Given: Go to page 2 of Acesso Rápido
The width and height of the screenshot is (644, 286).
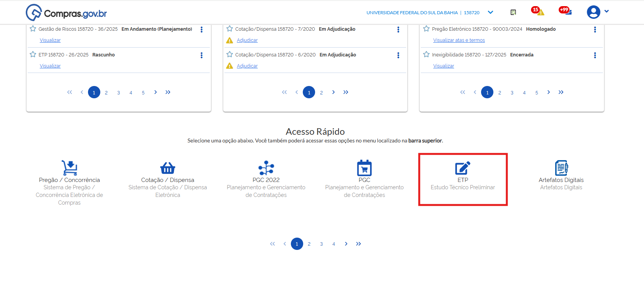Looking at the screenshot, I should tap(309, 244).
